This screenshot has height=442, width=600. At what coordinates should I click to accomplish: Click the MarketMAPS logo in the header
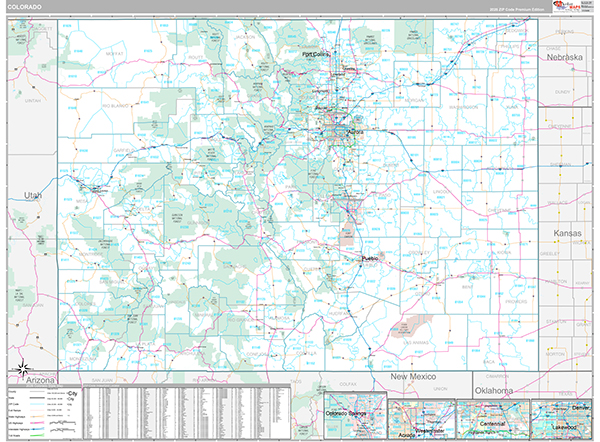(567, 7)
